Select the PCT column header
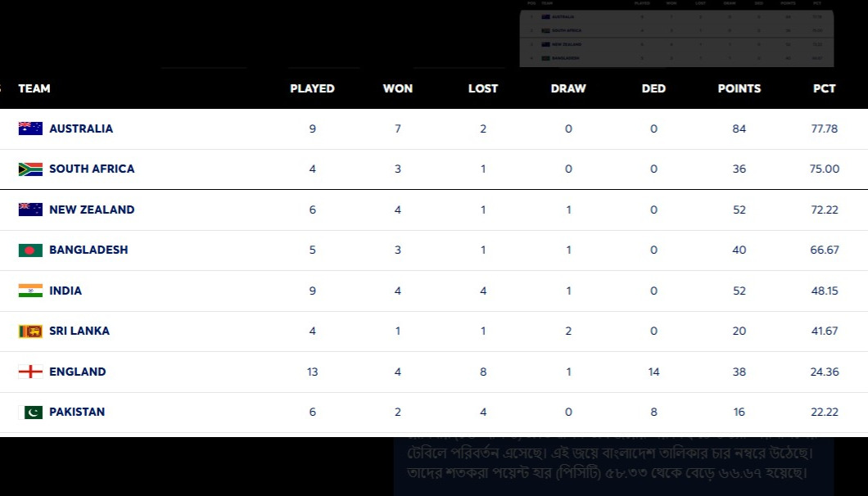 pos(825,88)
